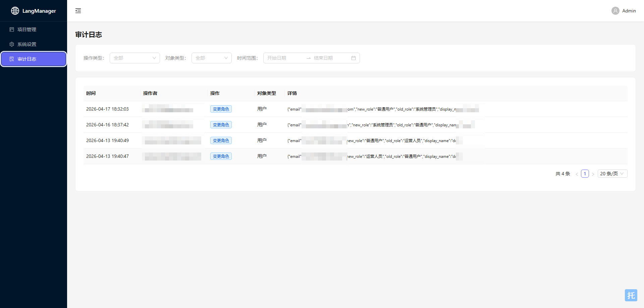
Task: Click the 开始日期 start date field
Action: [x=285, y=58]
